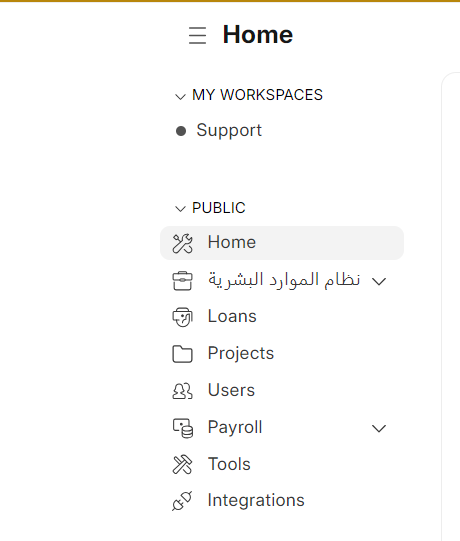Collapse the PUBLIC section chevron
The width and height of the screenshot is (460, 541).
click(180, 209)
